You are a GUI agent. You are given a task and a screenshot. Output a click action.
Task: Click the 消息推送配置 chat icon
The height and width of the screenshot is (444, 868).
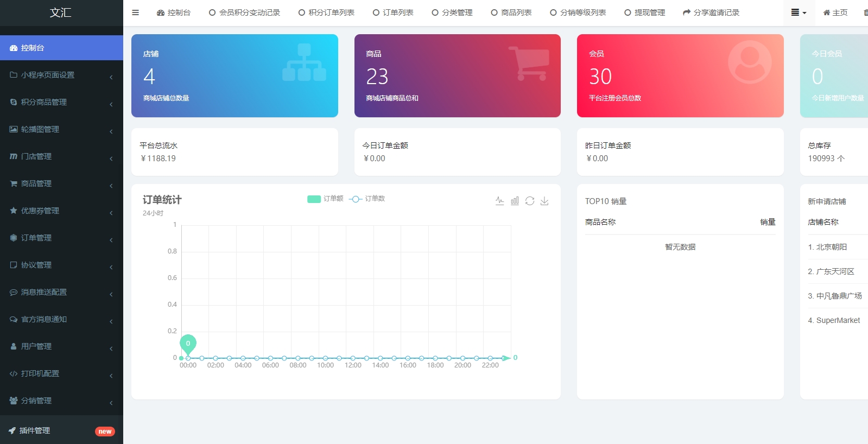click(x=14, y=292)
